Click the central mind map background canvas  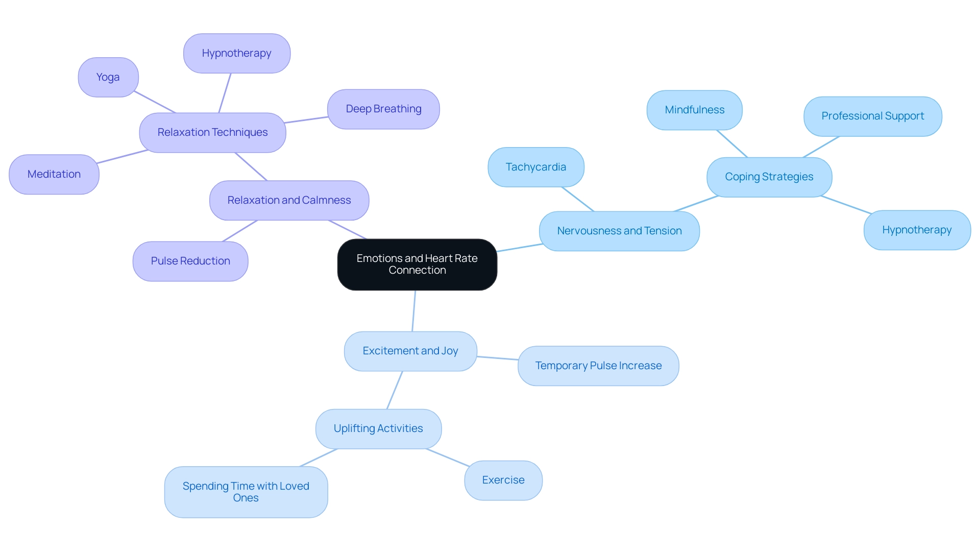click(x=490, y=276)
